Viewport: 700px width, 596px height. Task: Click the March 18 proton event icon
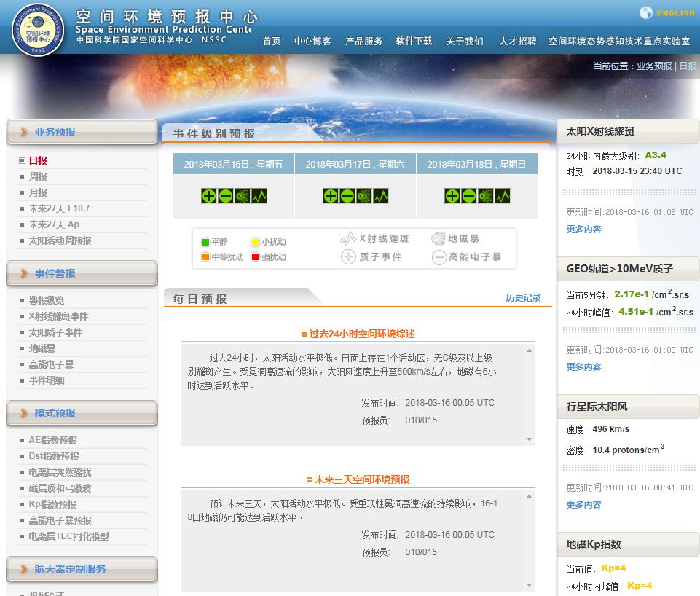pos(452,196)
